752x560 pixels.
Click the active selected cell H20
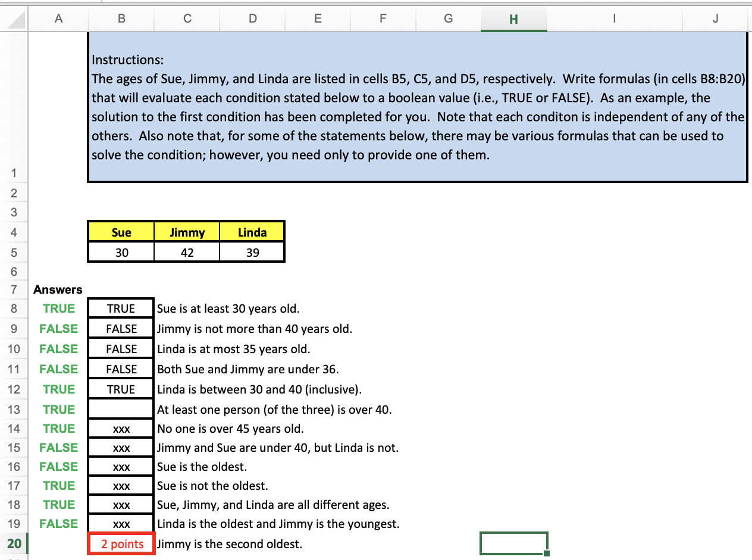514,544
